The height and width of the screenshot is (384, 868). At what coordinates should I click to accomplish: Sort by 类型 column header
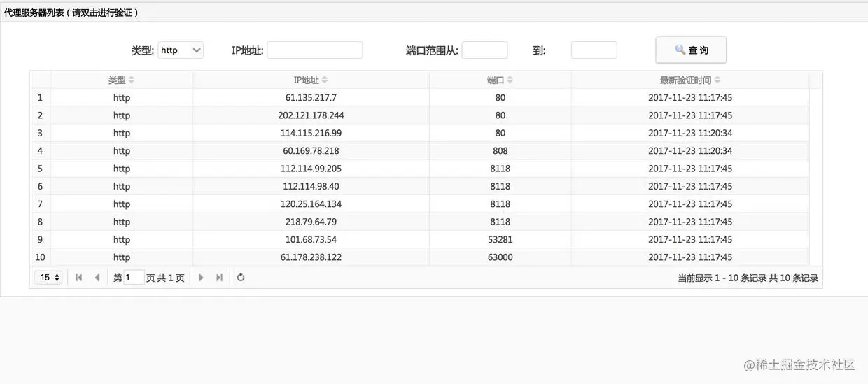[x=122, y=80]
